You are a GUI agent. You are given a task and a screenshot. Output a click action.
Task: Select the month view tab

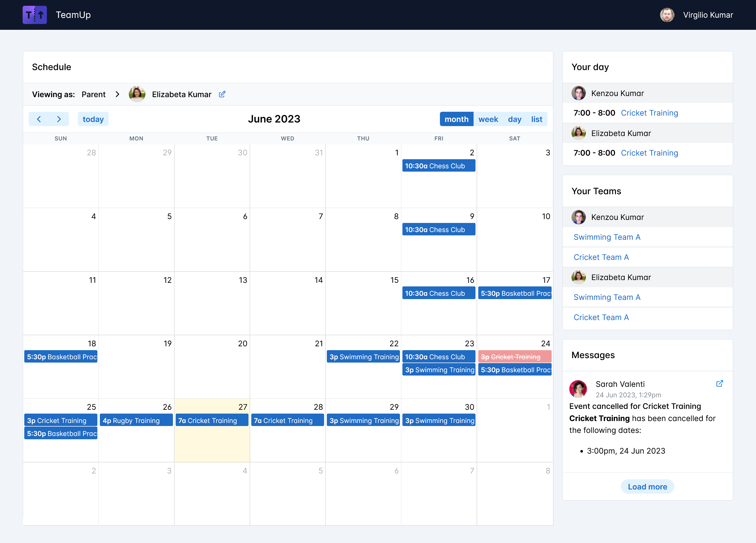pyautogui.click(x=456, y=119)
